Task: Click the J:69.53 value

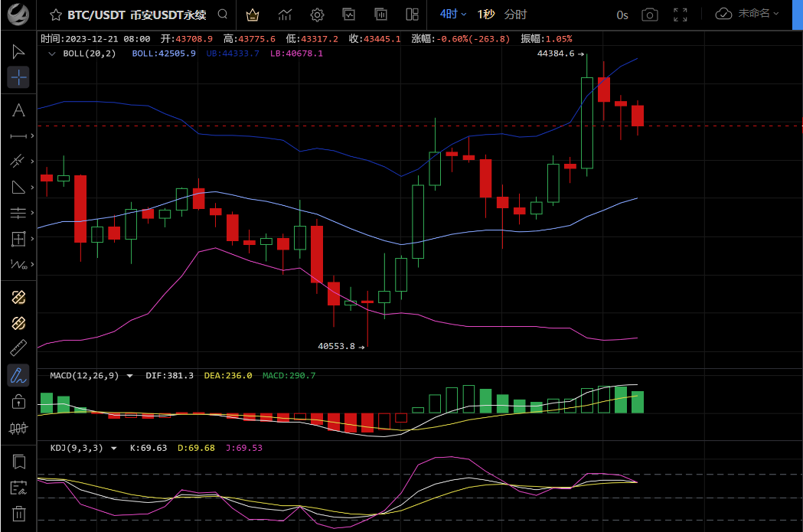Action: click(x=243, y=448)
